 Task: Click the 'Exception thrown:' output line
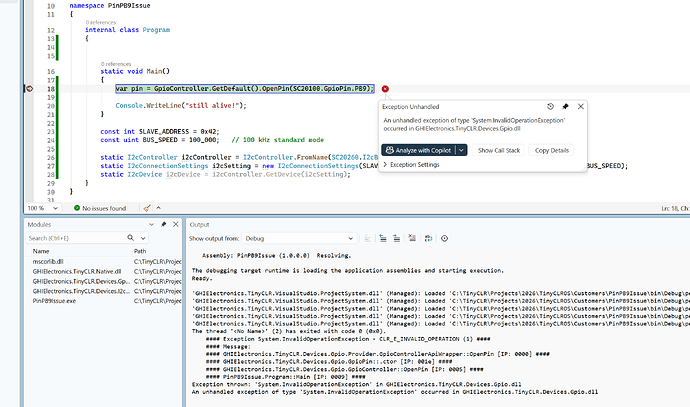pyautogui.click(x=356, y=384)
